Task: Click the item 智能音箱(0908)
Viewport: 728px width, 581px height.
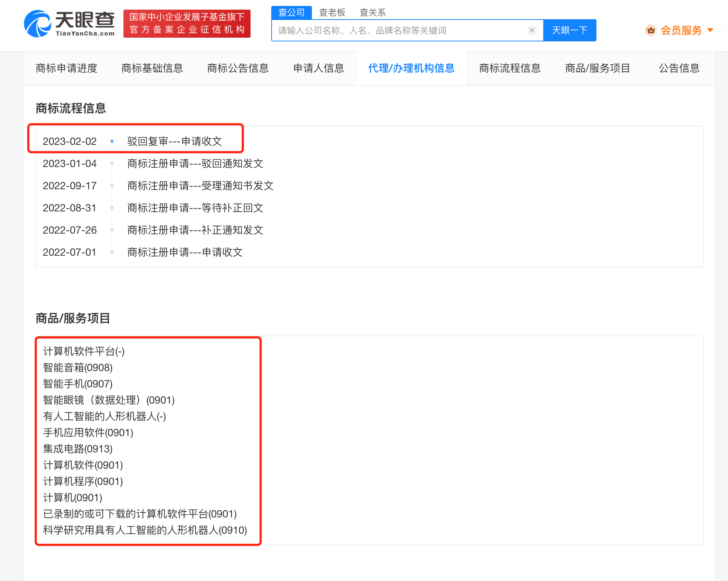Action: coord(78,367)
